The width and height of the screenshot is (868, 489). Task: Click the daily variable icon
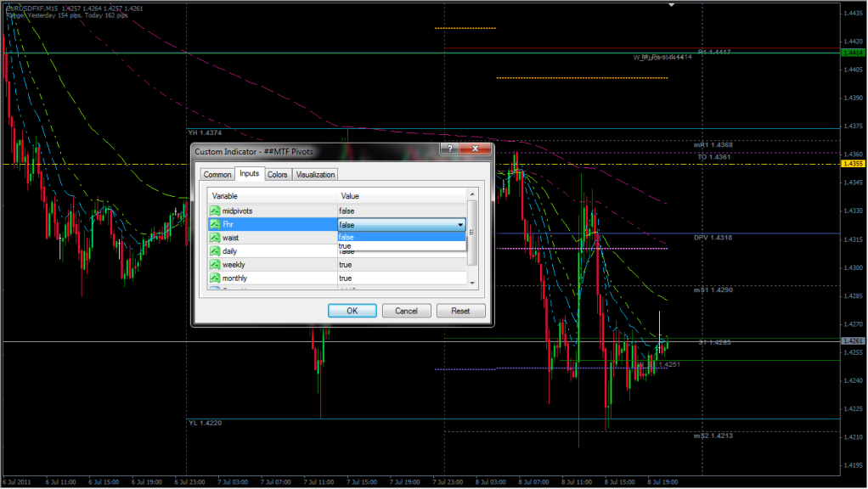coord(215,251)
